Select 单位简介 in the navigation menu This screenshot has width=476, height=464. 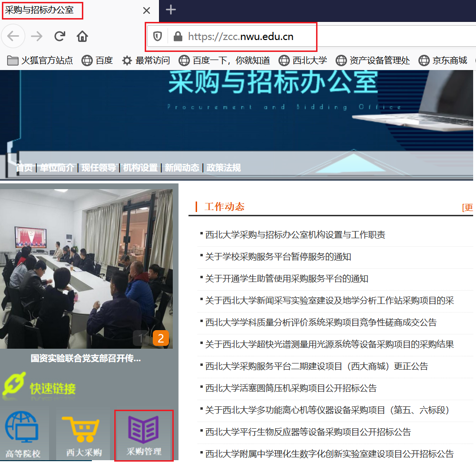pyautogui.click(x=57, y=168)
